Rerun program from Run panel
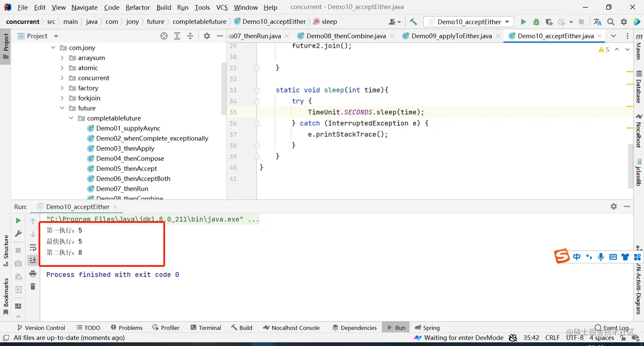Image resolution: width=644 pixels, height=346 pixels. (x=18, y=220)
